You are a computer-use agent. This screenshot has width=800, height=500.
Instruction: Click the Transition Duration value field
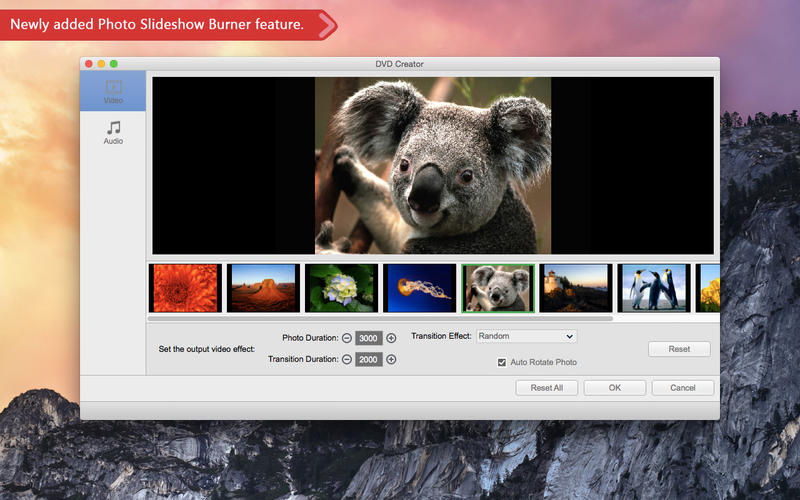tap(369, 359)
